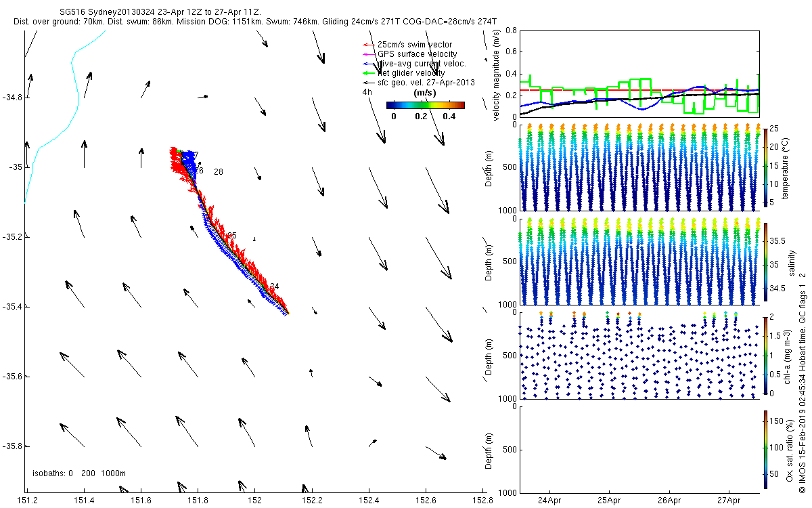Click the chl-a (mg m-3) colorbar
Screen dimensions: 812x508
click(765, 354)
